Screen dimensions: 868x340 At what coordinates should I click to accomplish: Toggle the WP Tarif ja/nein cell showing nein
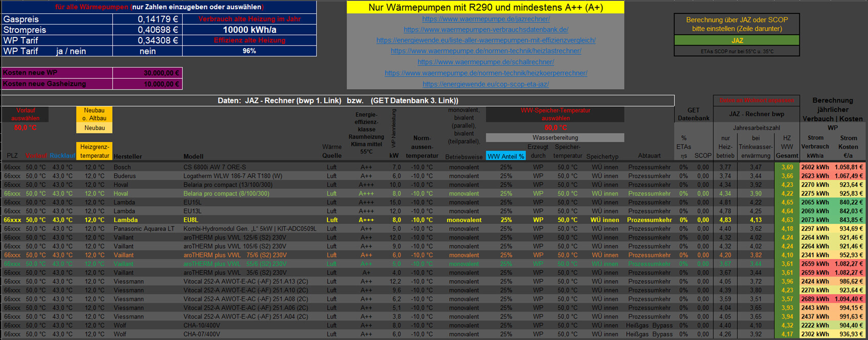tap(147, 51)
